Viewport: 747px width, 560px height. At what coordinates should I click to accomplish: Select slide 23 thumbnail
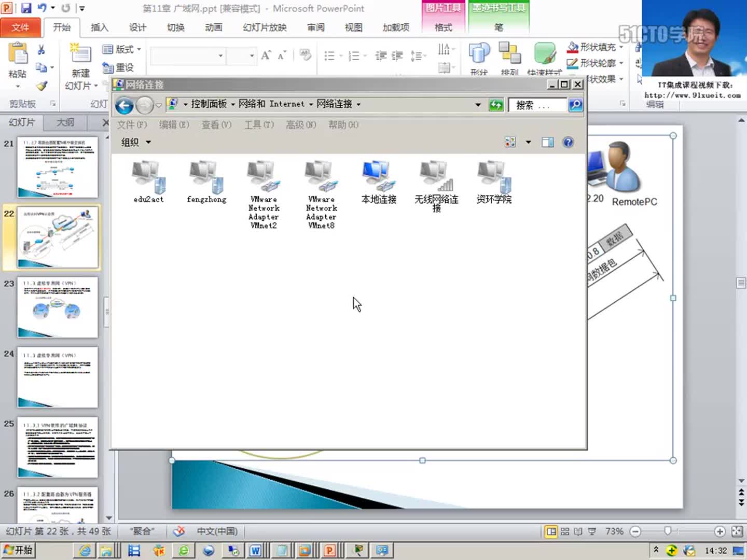tap(58, 307)
